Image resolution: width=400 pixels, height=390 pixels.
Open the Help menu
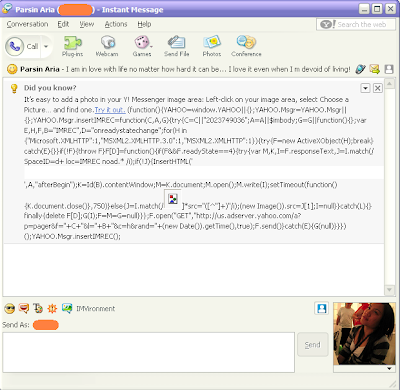pos(144,24)
